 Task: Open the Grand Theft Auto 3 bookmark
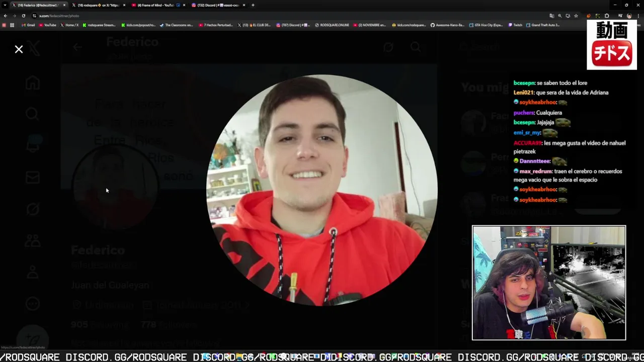coord(543,25)
